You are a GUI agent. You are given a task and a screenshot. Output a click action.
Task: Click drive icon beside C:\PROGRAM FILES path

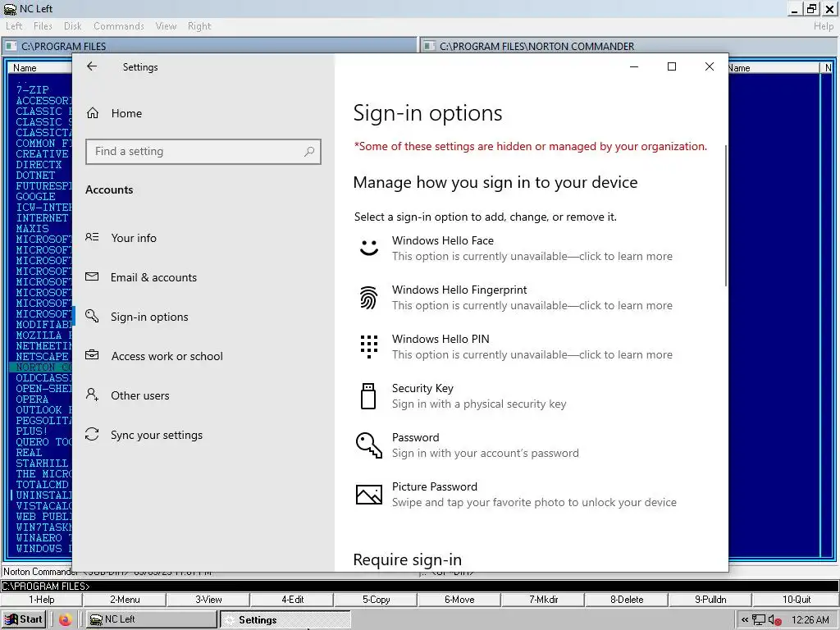[x=11, y=46]
